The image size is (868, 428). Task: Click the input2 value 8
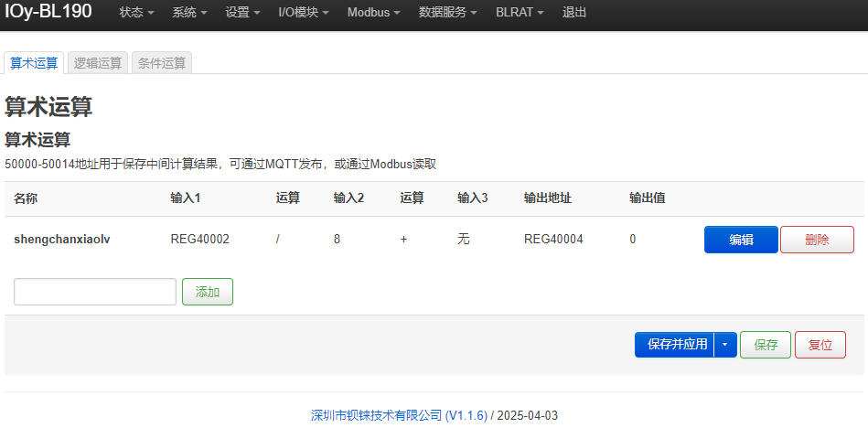click(x=337, y=240)
